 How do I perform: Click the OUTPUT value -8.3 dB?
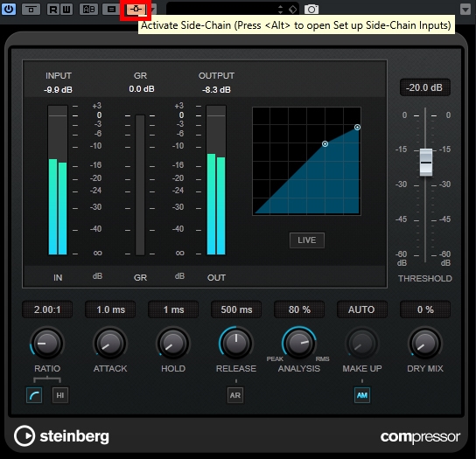(x=216, y=90)
